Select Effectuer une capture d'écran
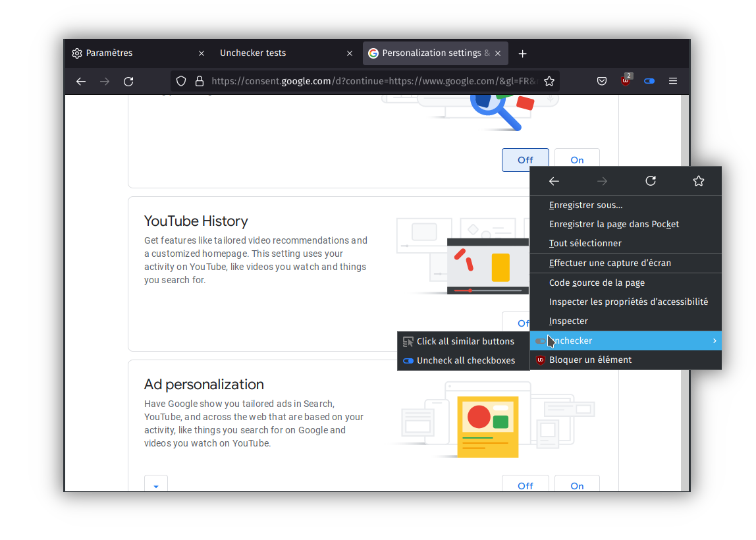 pyautogui.click(x=626, y=263)
